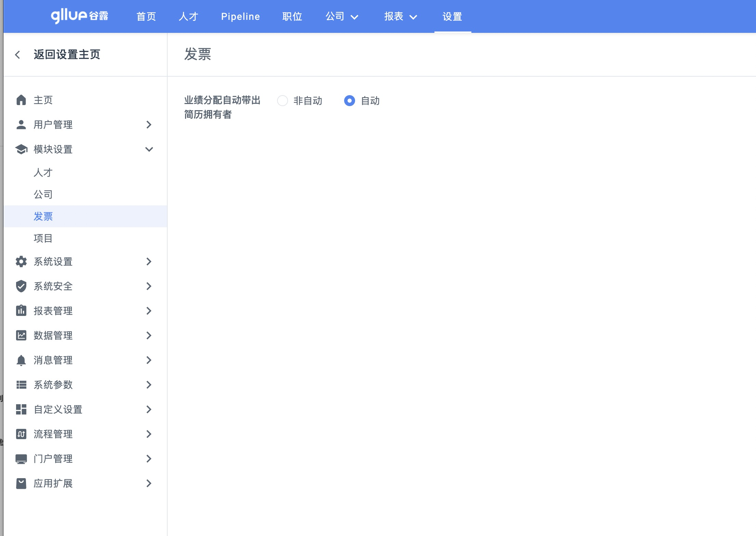This screenshot has height=536, width=756.
Task: Click the workflow icon for 流程管理
Action: (21, 434)
